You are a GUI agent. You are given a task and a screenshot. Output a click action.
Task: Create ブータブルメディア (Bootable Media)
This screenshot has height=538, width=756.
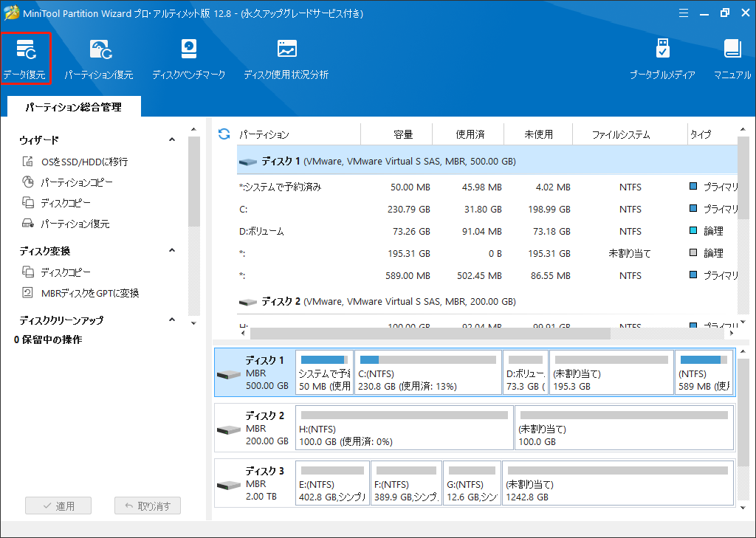662,58
